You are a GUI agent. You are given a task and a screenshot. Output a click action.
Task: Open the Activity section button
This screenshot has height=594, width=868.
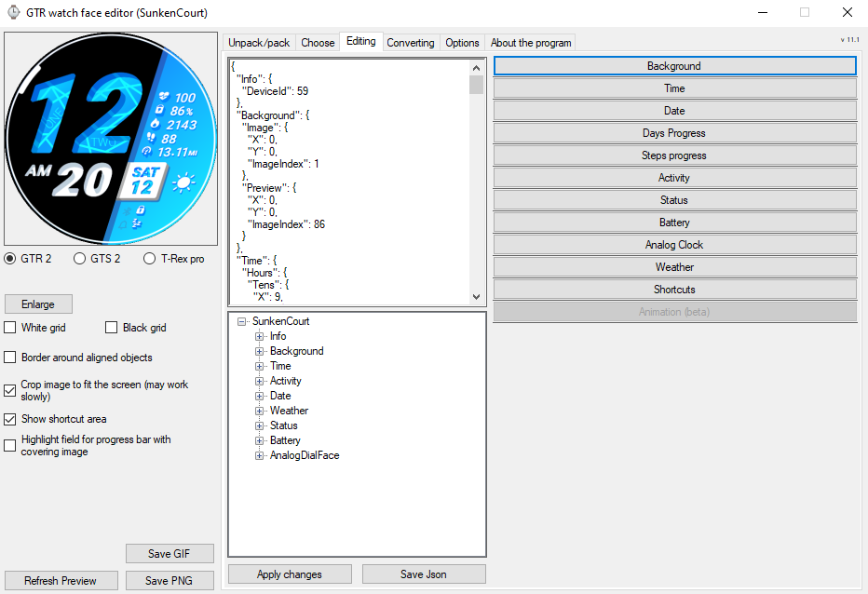pyautogui.click(x=675, y=178)
